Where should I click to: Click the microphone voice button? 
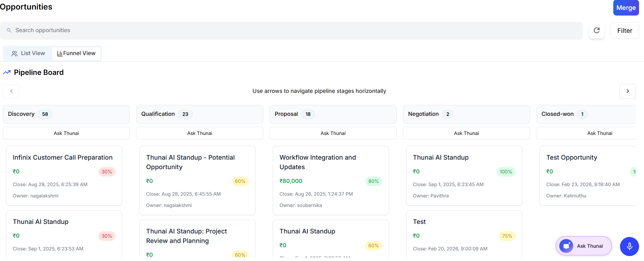(x=630, y=246)
